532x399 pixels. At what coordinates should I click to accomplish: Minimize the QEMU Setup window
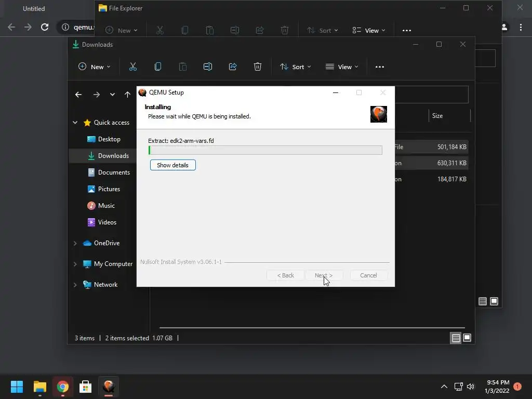336,92
